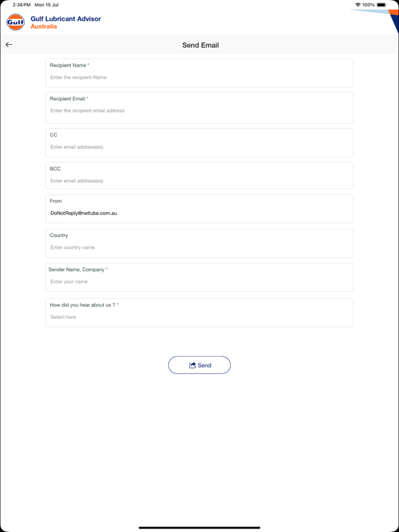Tap the battery status icon
Screen dimensions: 399x532
[382, 5]
